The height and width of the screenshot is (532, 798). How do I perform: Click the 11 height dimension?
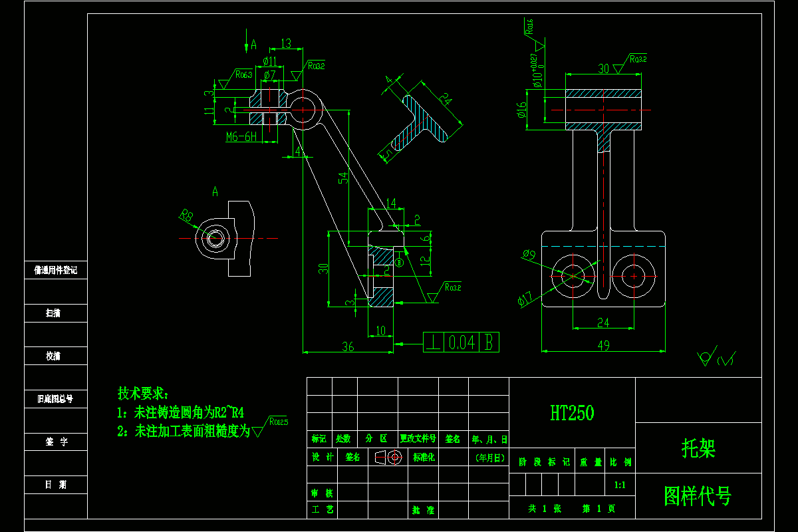point(210,111)
